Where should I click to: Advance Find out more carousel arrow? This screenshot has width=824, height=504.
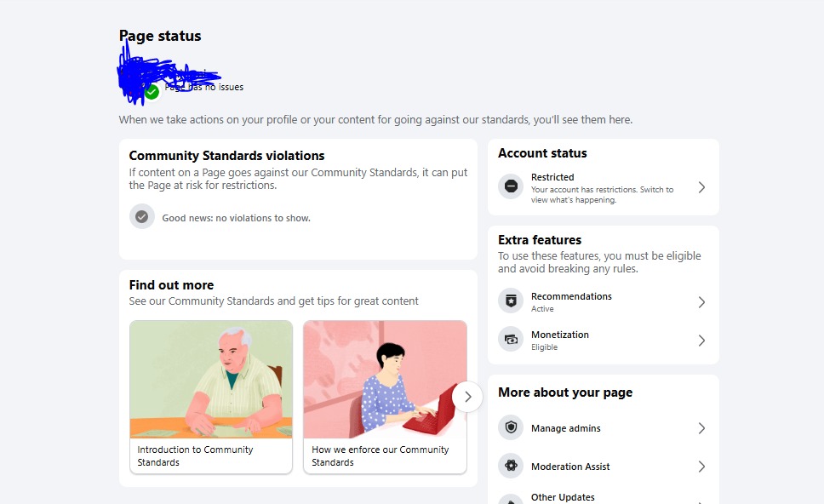[467, 397]
